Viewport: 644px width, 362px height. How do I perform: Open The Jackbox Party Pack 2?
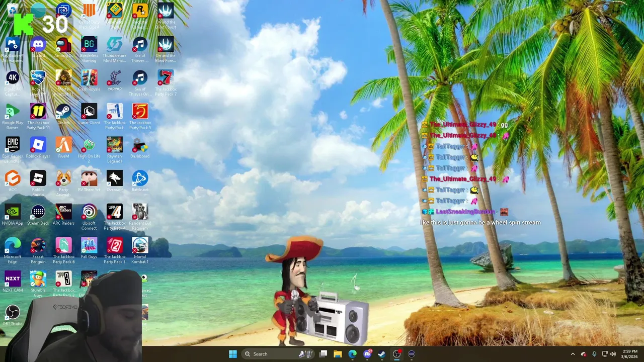point(114,251)
